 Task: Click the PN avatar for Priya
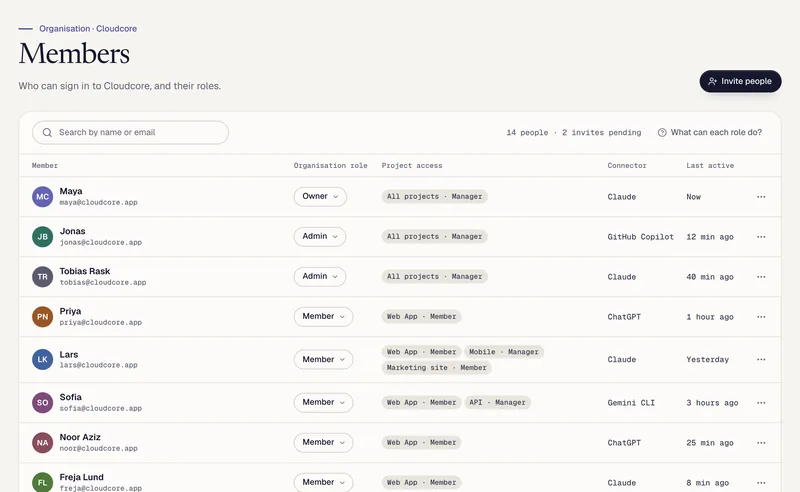click(42, 317)
